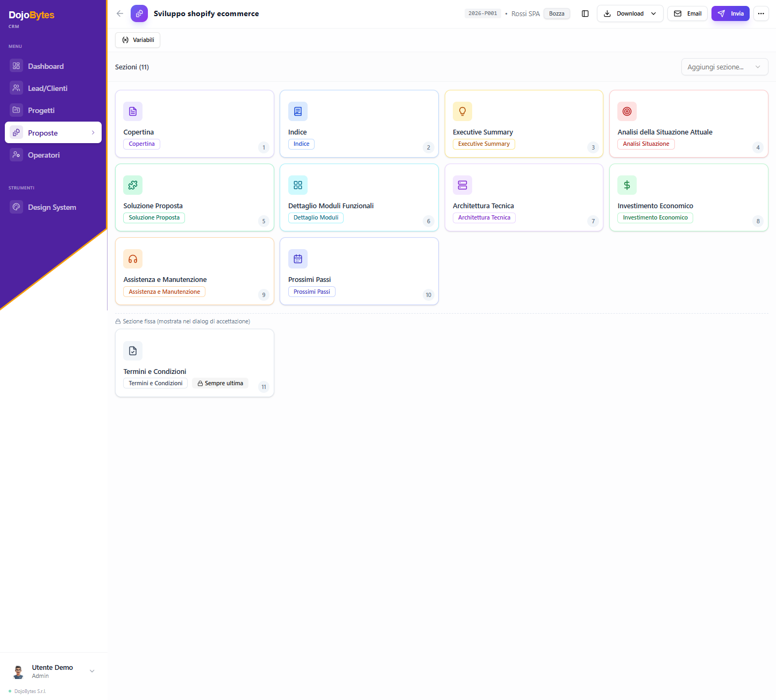Image resolution: width=776 pixels, height=700 pixels.
Task: Toggle the side panel layout icon
Action: point(585,13)
